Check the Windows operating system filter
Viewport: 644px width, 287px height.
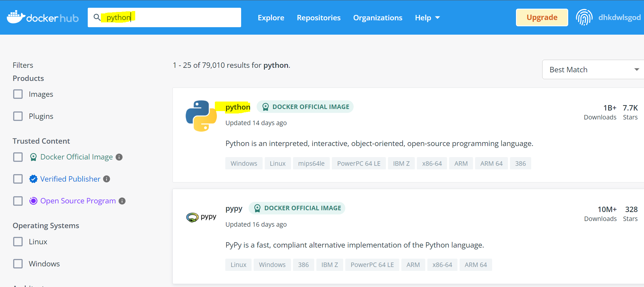(x=18, y=264)
